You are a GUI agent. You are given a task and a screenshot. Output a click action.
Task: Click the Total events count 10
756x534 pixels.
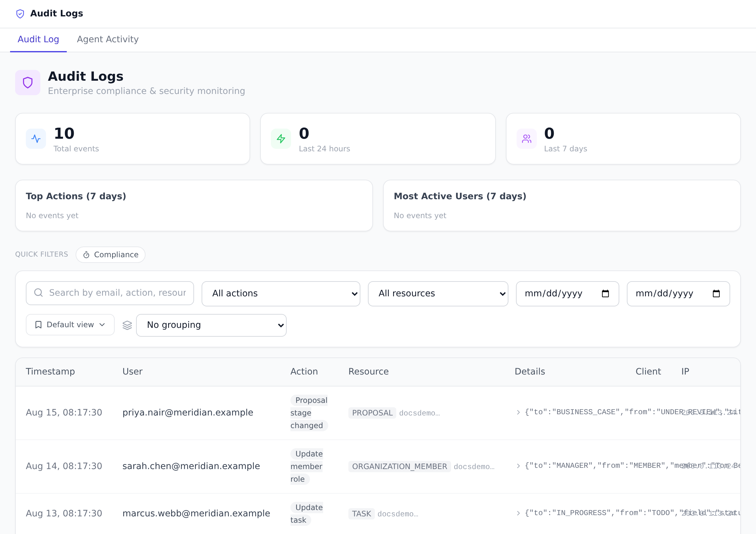(64, 133)
